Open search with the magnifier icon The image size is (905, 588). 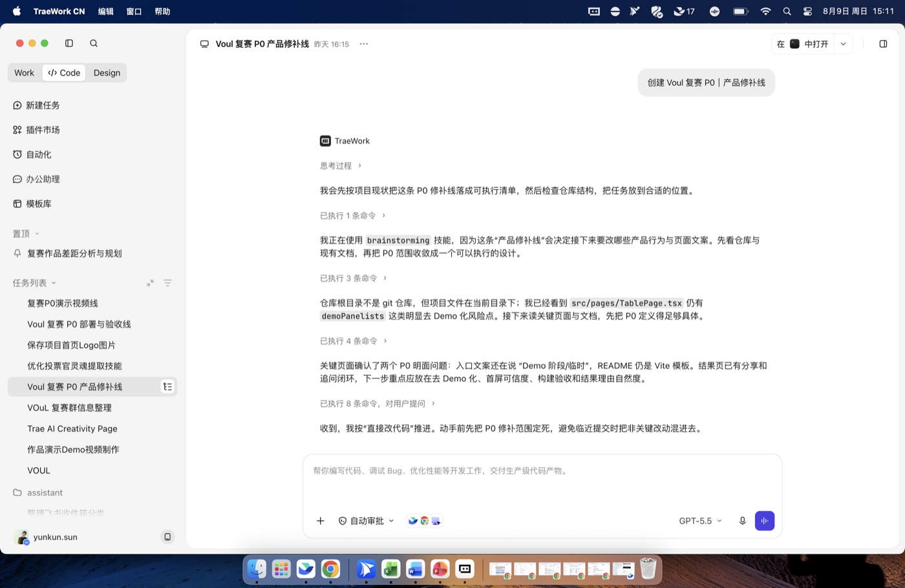click(94, 43)
